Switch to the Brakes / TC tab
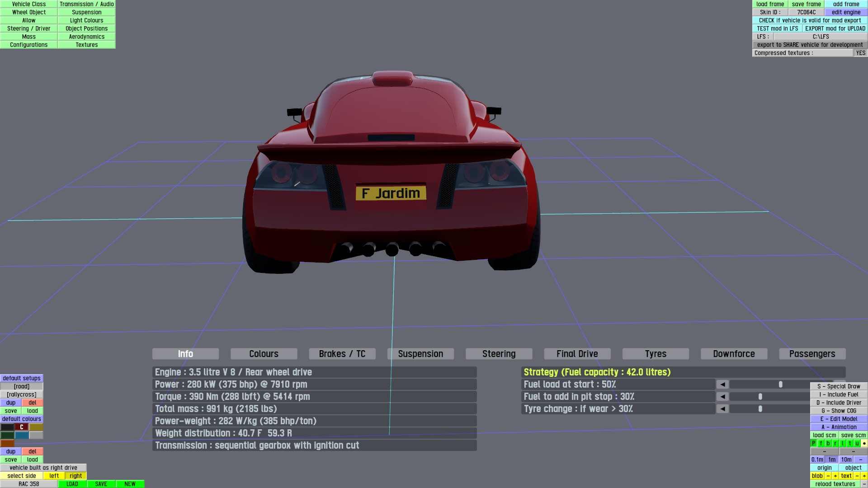Screen dimensions: 868x488 (342, 354)
